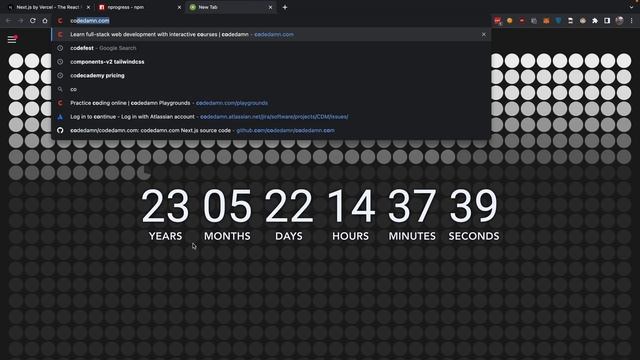
Task: Switch to Next.js by Vercel tab
Action: (48, 7)
